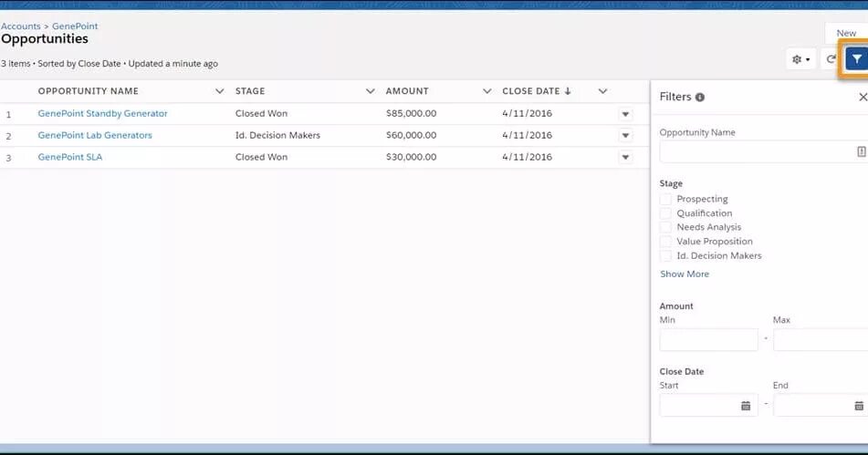868x455 pixels.
Task: Check the Id. Decision Makers filter checkbox
Action: [x=665, y=256]
